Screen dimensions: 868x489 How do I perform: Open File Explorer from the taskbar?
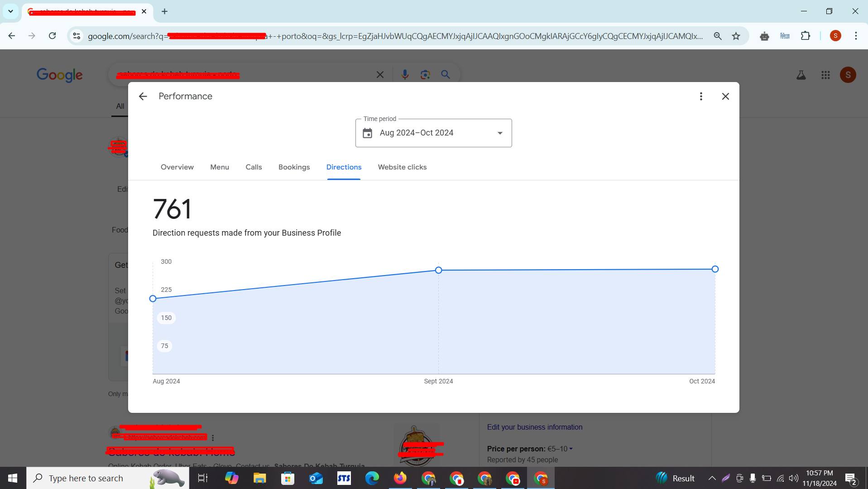tap(259, 478)
